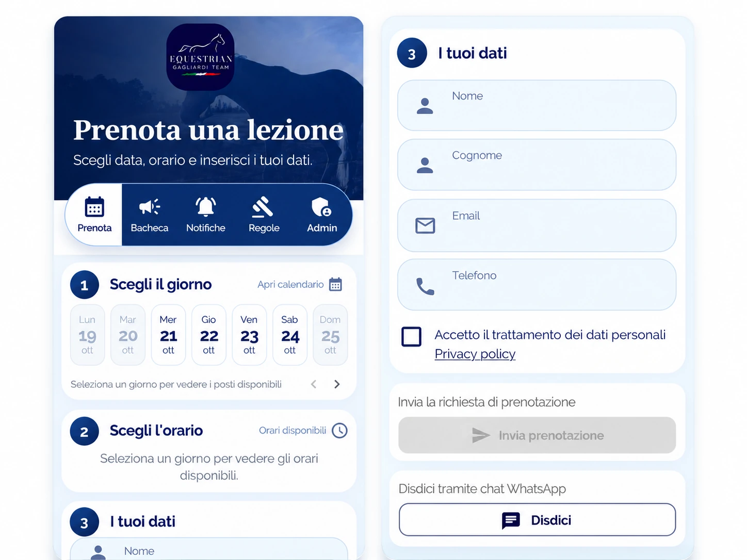Click into the Telefono field
Viewport: 747px width, 560px height.
537,285
